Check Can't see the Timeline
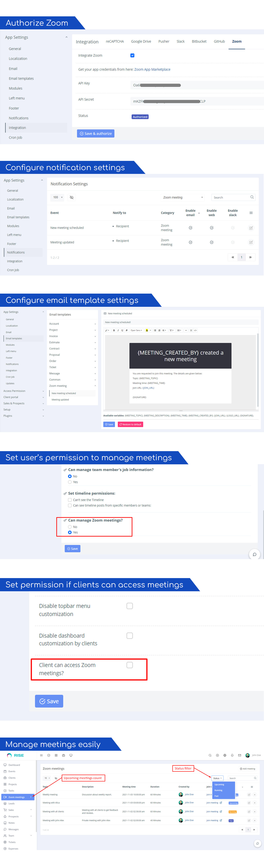 (x=70, y=500)
